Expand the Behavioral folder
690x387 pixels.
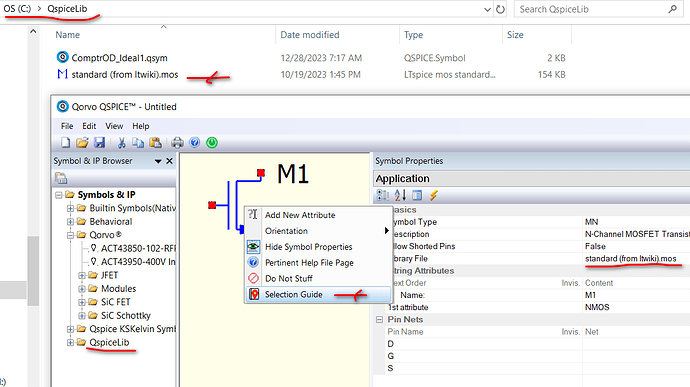click(70, 221)
